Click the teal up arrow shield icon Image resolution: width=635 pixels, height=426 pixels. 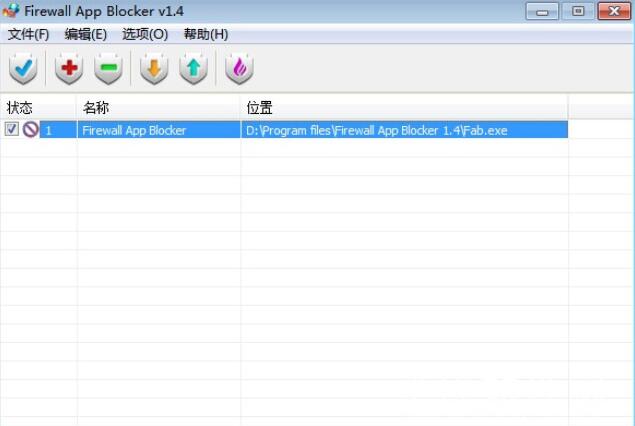click(193, 68)
